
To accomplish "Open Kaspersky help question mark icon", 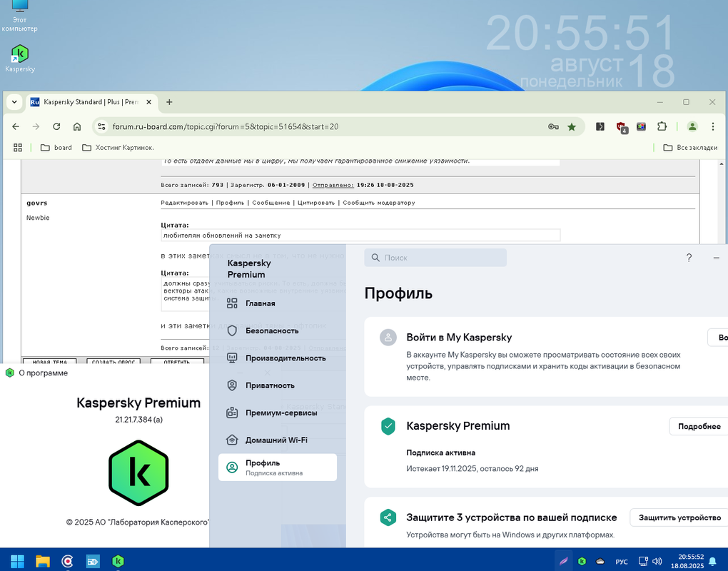I will [x=689, y=258].
